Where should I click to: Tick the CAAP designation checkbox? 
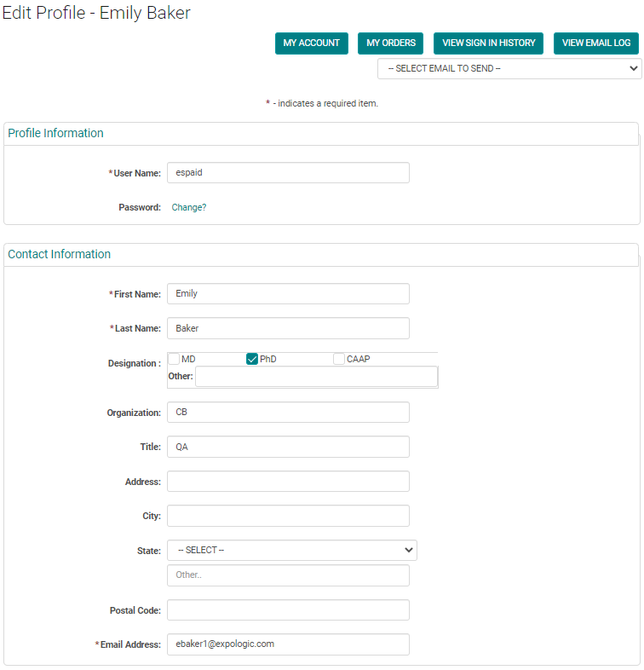[339, 359]
